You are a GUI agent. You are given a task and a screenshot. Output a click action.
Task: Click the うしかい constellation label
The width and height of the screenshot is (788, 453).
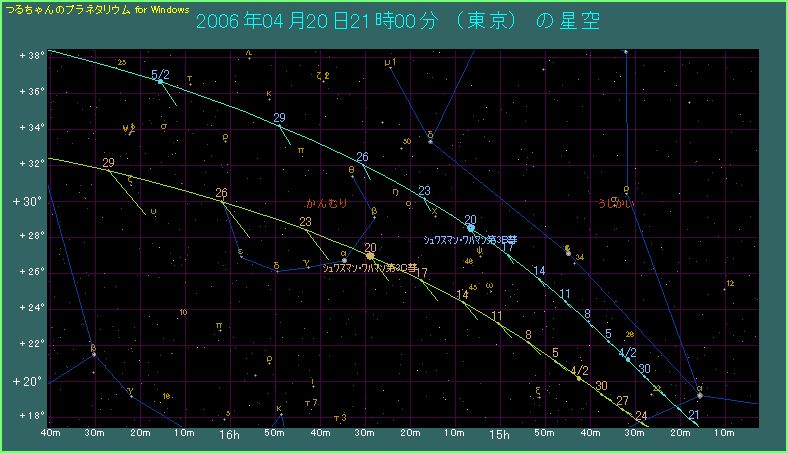click(x=616, y=203)
